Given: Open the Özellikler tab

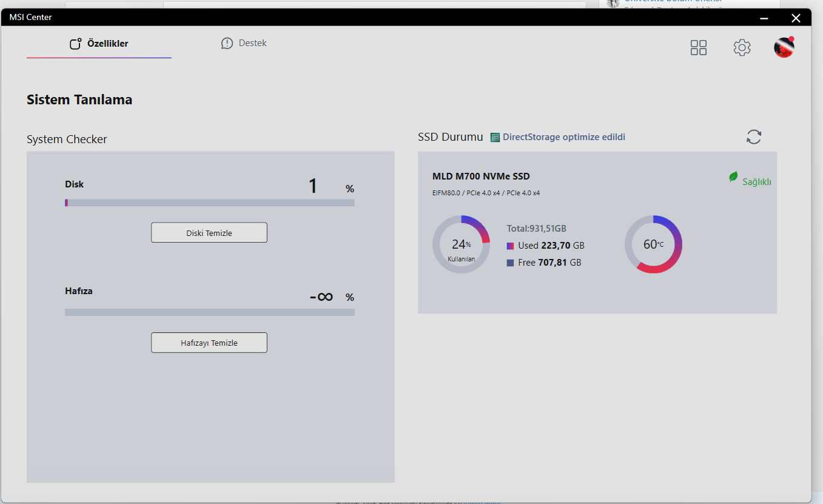Looking at the screenshot, I should tap(99, 44).
